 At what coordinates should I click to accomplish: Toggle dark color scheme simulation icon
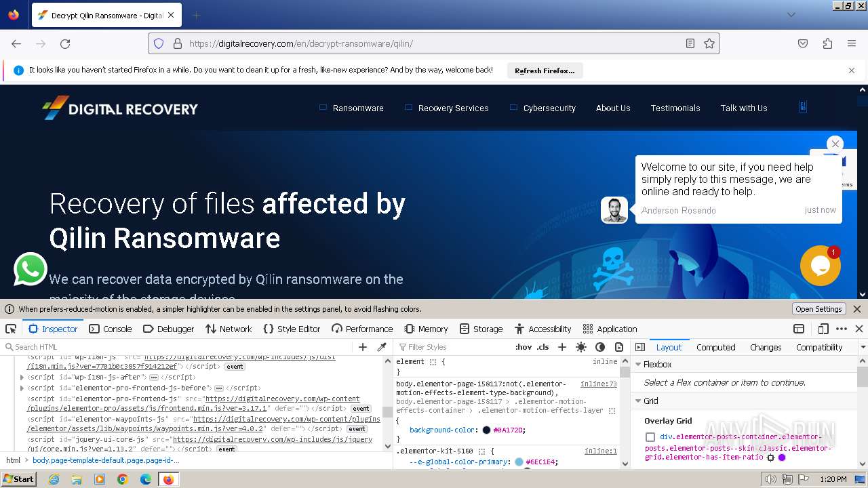[x=600, y=347]
